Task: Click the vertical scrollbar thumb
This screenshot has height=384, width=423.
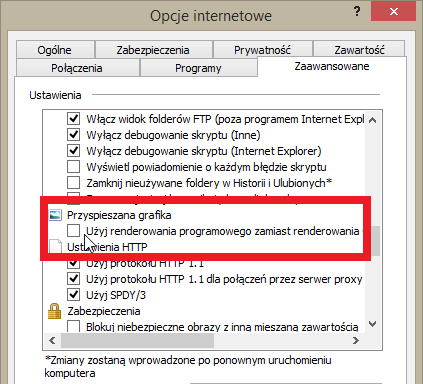Action: (x=375, y=241)
